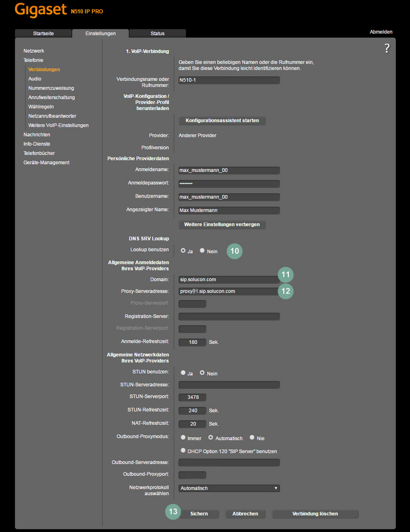Select 'Ja' for DNS SRV Lookup

183,251
